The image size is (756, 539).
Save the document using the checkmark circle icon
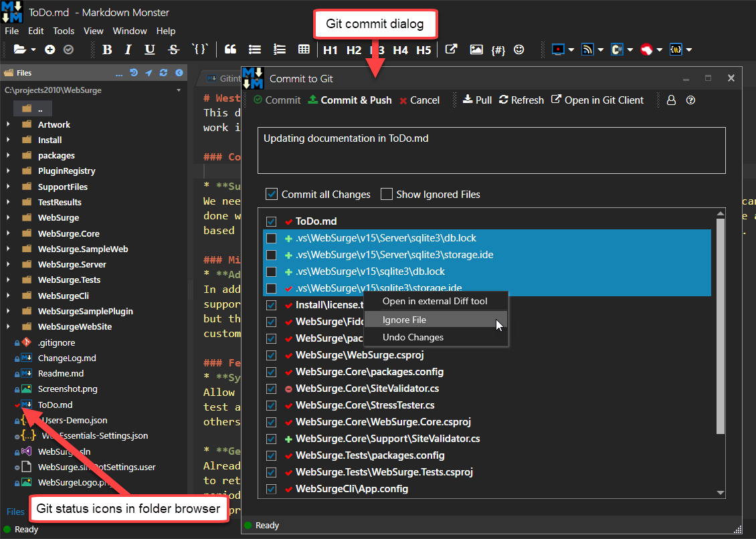pyautogui.click(x=68, y=49)
